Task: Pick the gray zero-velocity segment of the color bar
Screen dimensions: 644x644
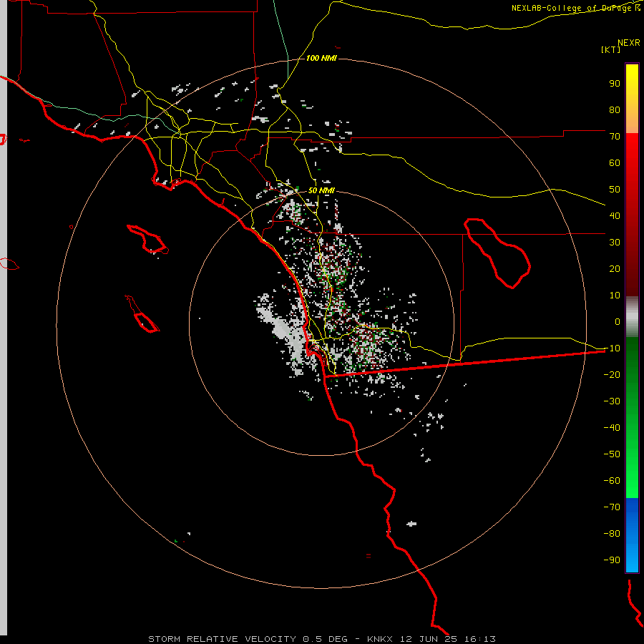Action: 632,317
